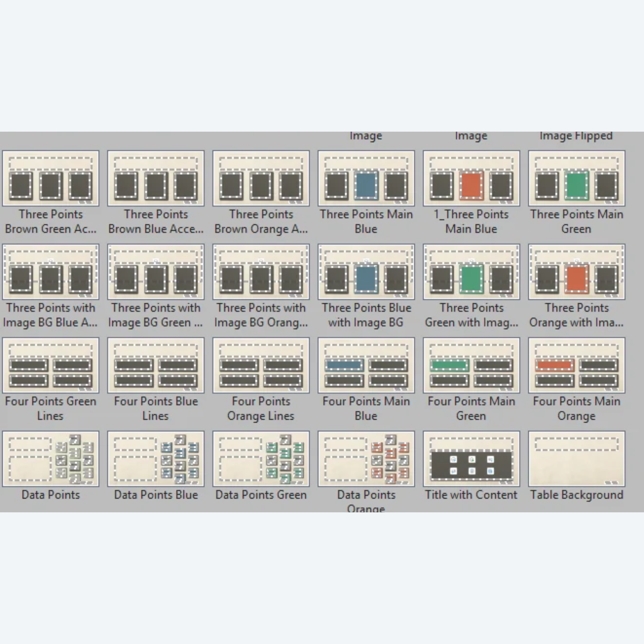Apply the Three Points Main Green layout
Viewport: 644px width, 644px height.
[577, 178]
